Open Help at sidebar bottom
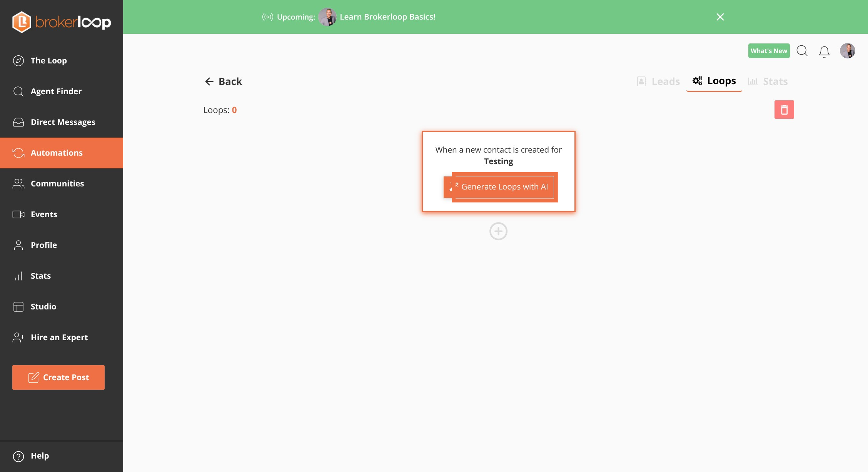The height and width of the screenshot is (472, 868). coord(62,456)
